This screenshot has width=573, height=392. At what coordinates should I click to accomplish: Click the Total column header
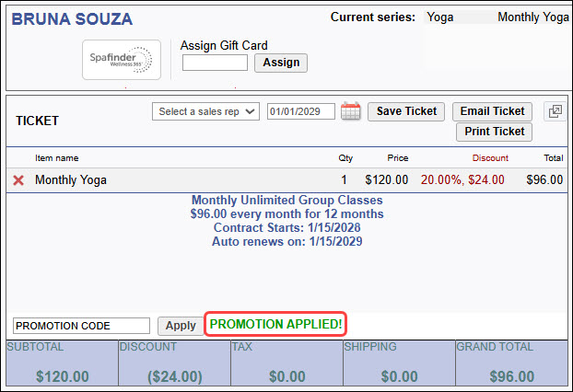554,158
